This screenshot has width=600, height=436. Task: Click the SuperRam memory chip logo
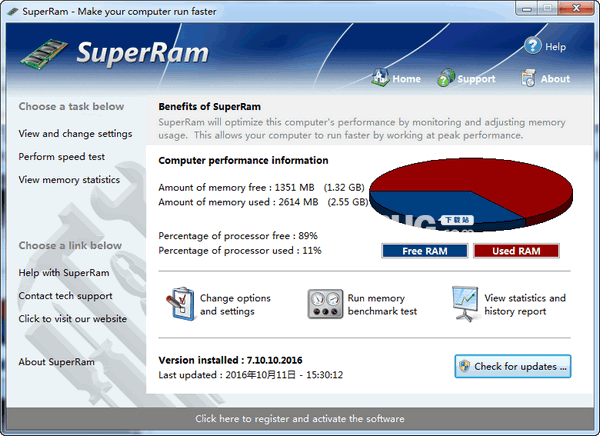(44, 54)
